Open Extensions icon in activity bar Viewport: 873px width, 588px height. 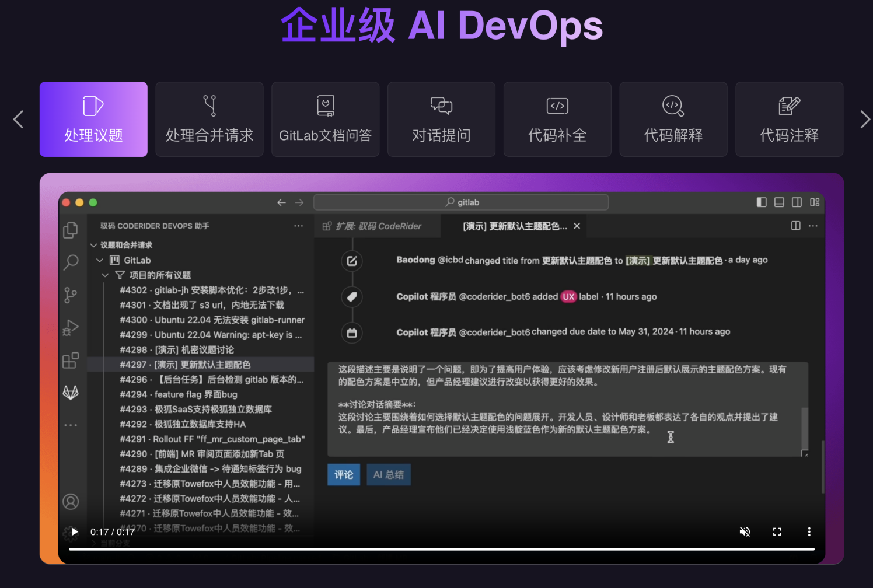(71, 360)
